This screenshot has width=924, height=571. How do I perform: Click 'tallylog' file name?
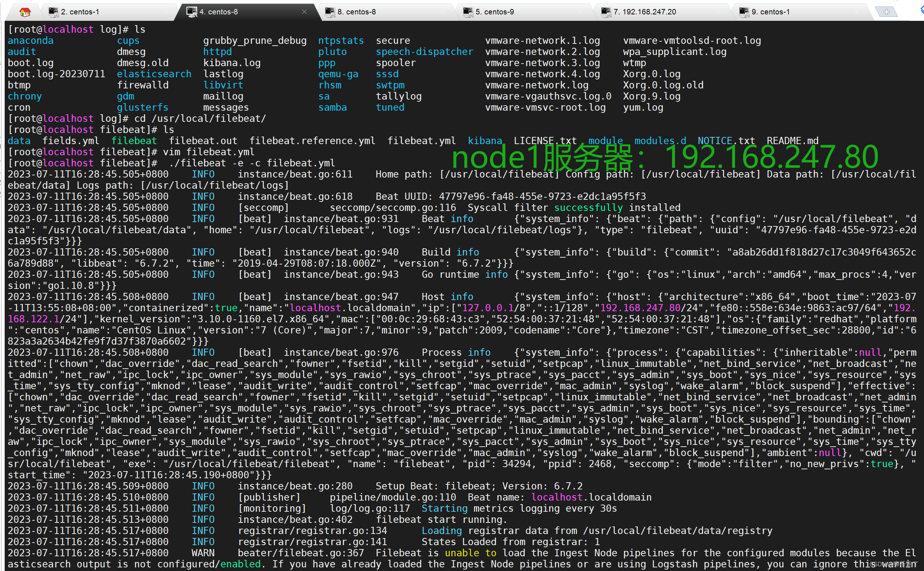[x=399, y=96]
